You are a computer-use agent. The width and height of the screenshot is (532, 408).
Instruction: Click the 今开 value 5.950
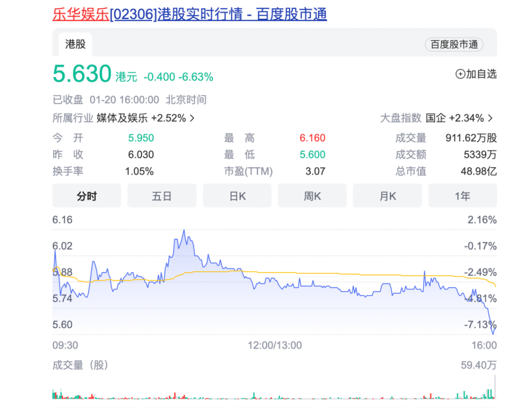click(x=141, y=138)
